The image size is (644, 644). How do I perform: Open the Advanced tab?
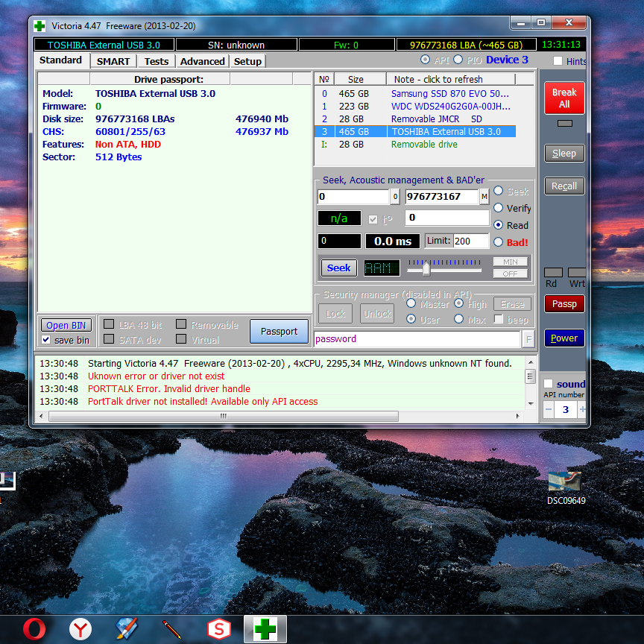click(202, 61)
